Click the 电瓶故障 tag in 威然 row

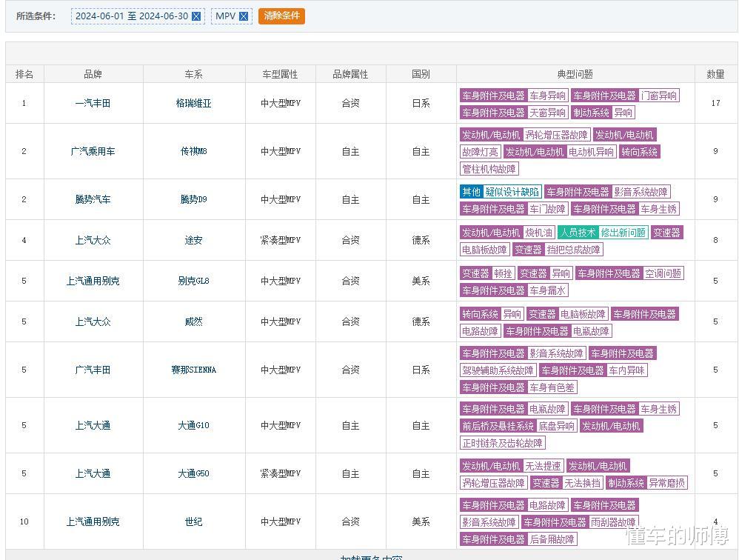[591, 331]
